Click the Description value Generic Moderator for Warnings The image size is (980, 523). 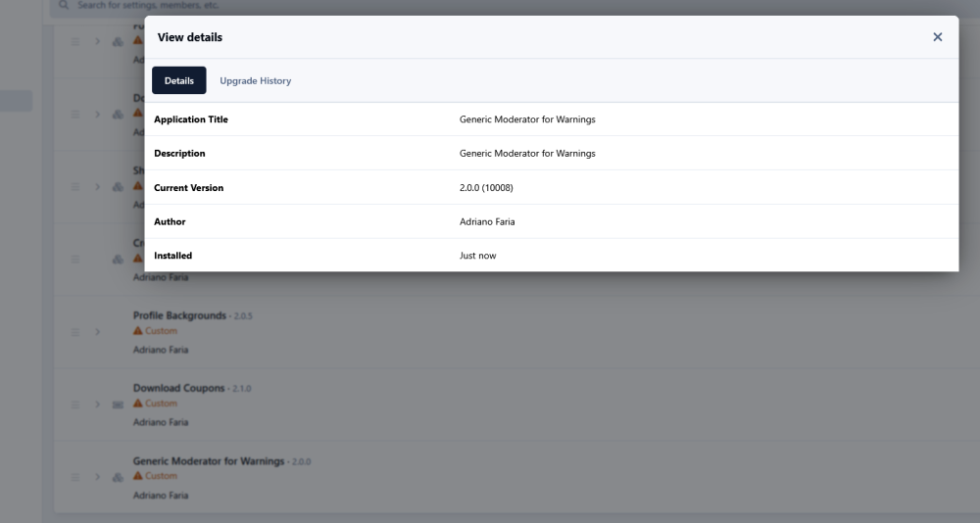click(x=527, y=153)
